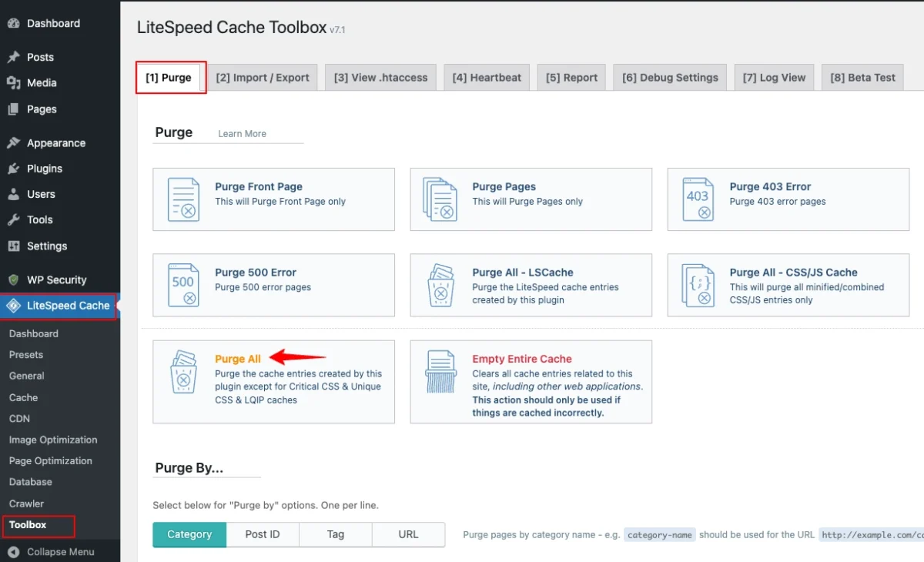Click the Pages icon in the sidebar

pyautogui.click(x=13, y=109)
